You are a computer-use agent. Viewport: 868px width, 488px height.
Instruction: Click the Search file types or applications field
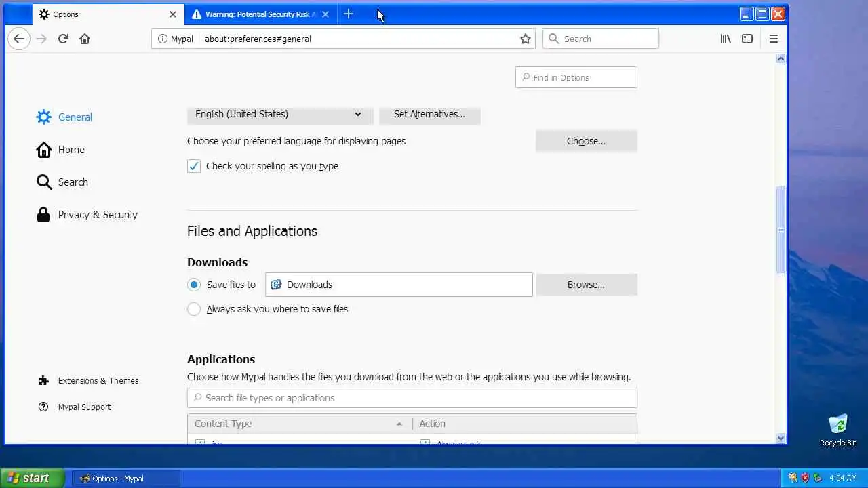412,398
